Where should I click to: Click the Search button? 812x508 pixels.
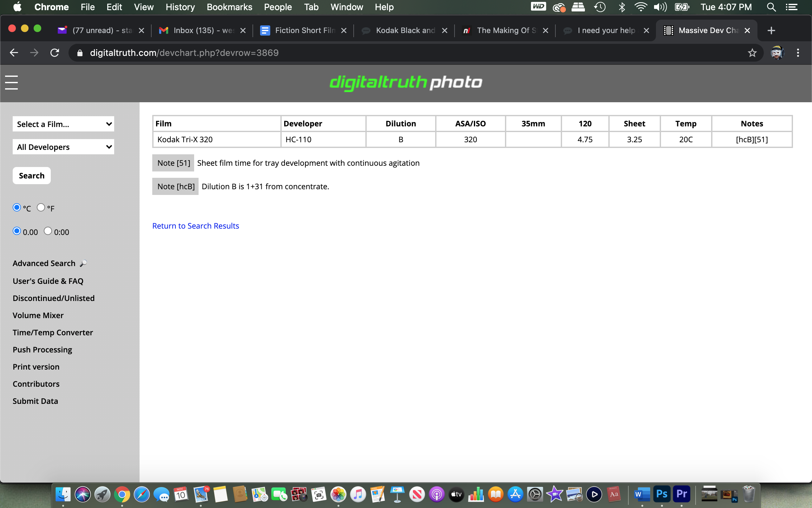click(x=31, y=175)
